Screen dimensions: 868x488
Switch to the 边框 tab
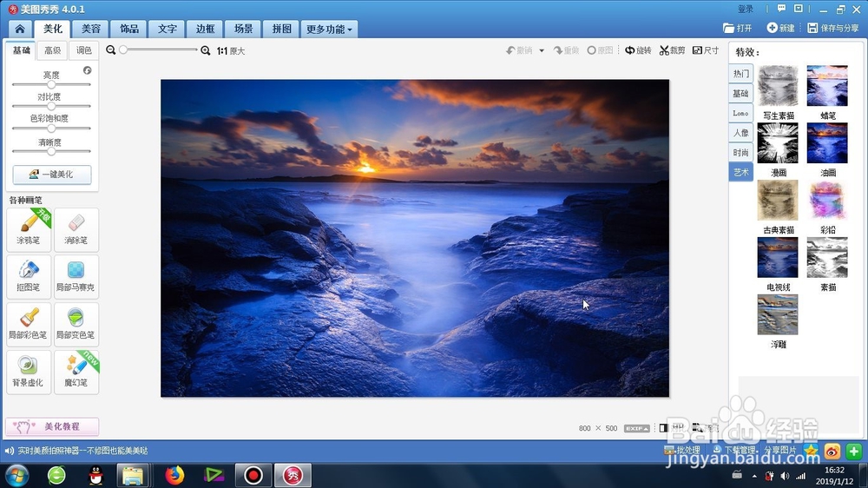(205, 29)
